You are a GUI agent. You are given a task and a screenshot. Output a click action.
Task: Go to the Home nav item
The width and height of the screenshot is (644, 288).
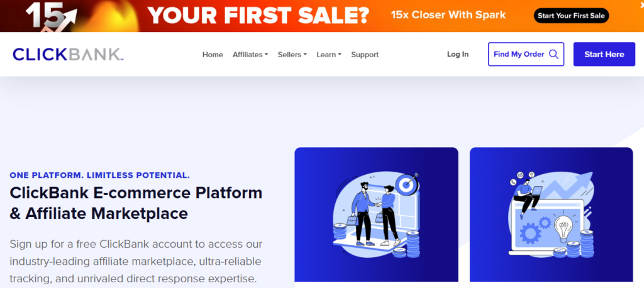(213, 55)
